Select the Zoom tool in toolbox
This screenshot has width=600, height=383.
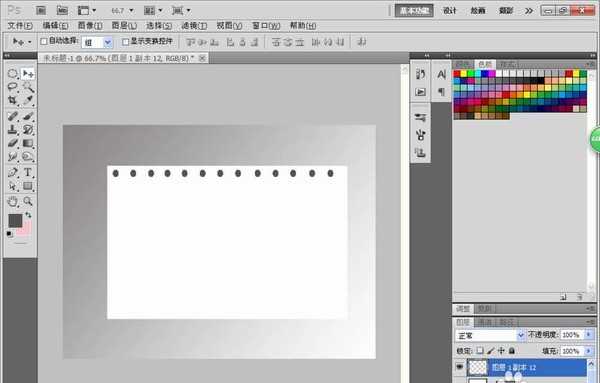28,201
